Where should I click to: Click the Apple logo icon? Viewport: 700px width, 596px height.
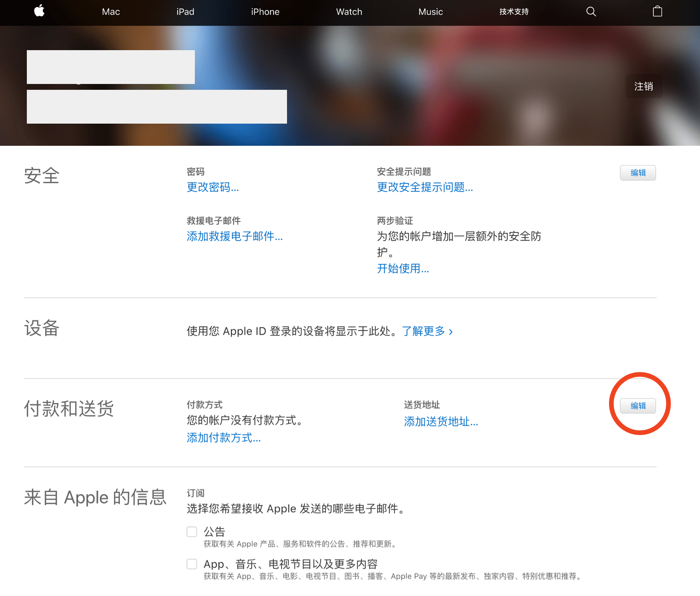pyautogui.click(x=39, y=11)
